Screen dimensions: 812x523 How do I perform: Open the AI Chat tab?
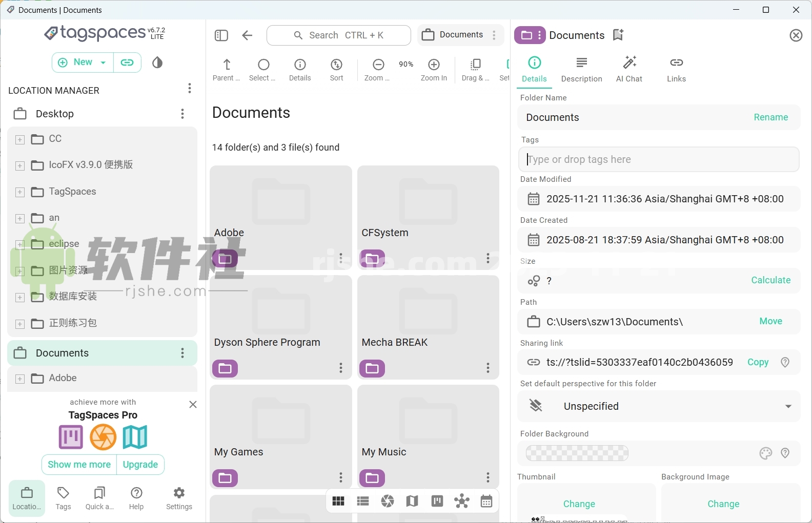click(x=629, y=70)
